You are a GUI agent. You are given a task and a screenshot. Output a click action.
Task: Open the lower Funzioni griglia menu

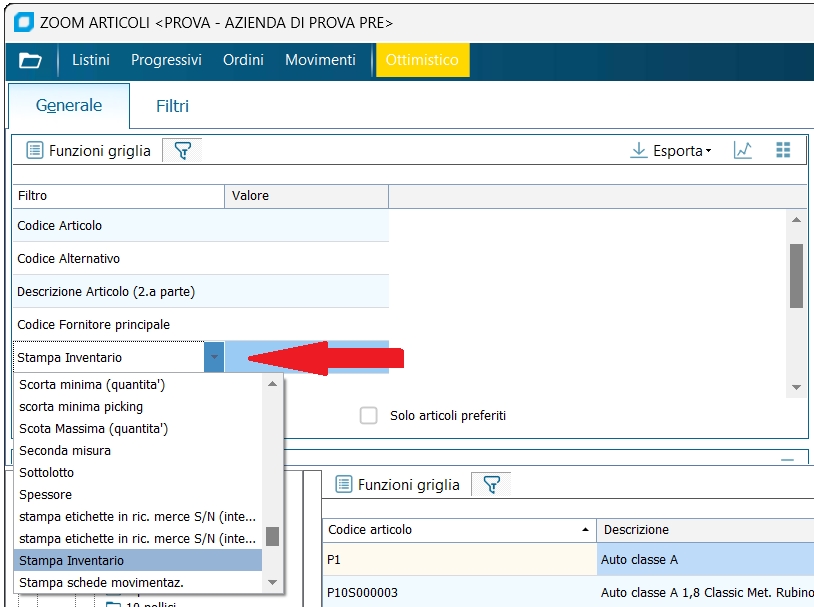pos(398,485)
